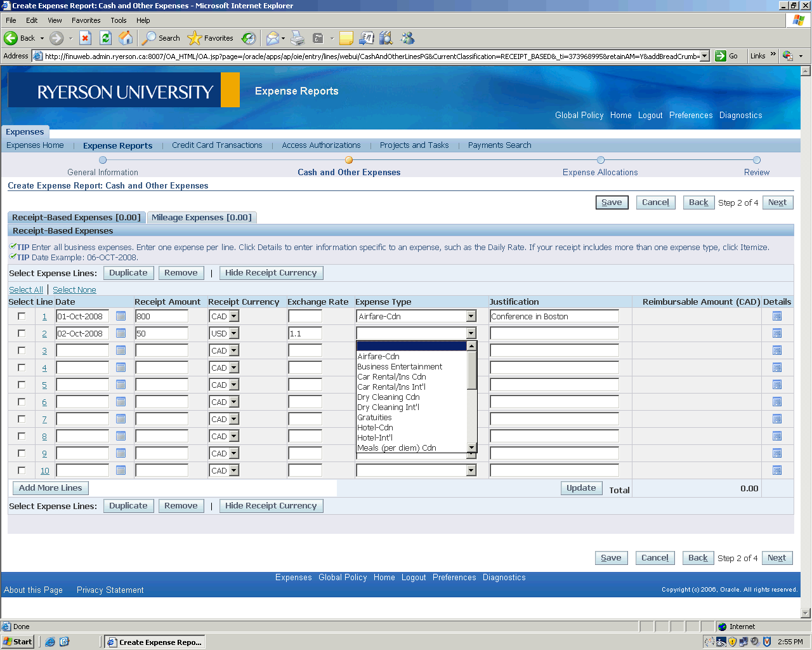Click the Select All link

click(26, 290)
